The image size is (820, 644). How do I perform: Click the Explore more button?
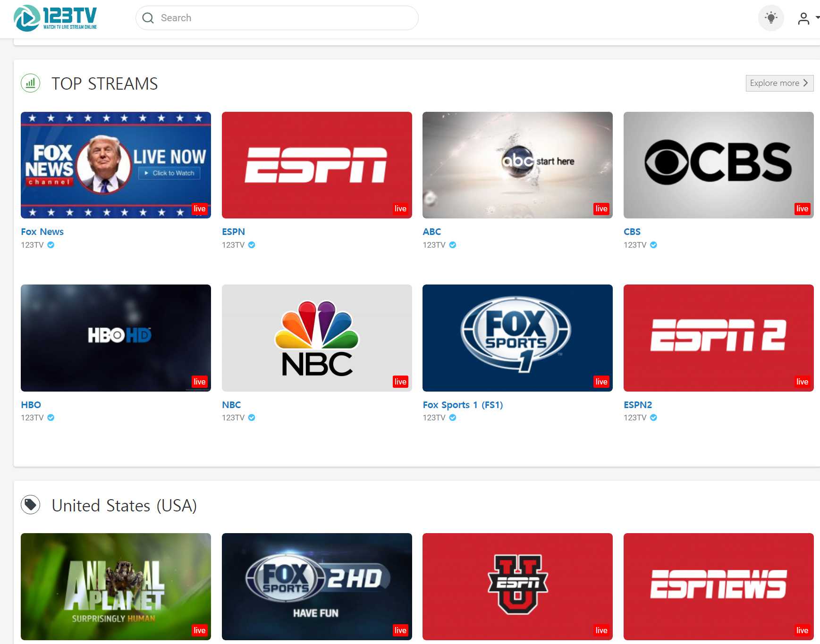779,83
